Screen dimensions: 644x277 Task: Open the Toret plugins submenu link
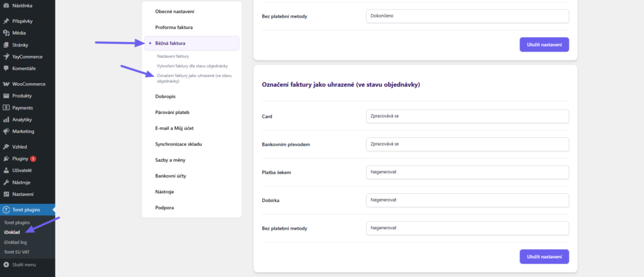point(17,222)
